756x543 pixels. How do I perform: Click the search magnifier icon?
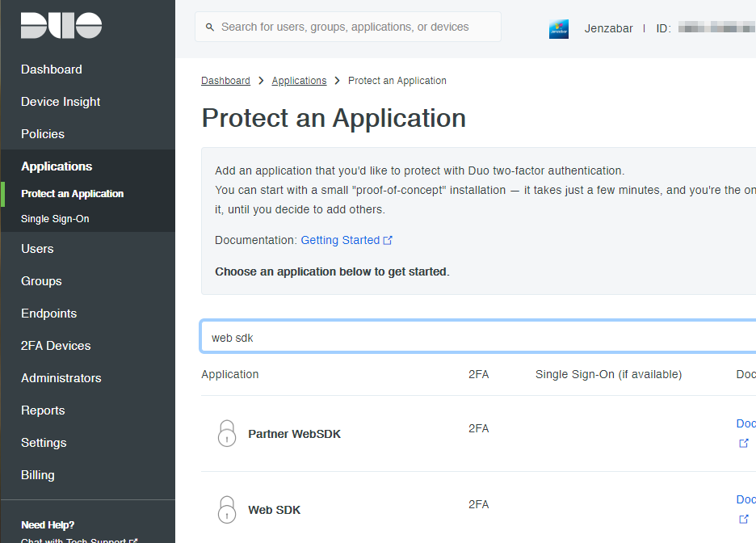210,27
